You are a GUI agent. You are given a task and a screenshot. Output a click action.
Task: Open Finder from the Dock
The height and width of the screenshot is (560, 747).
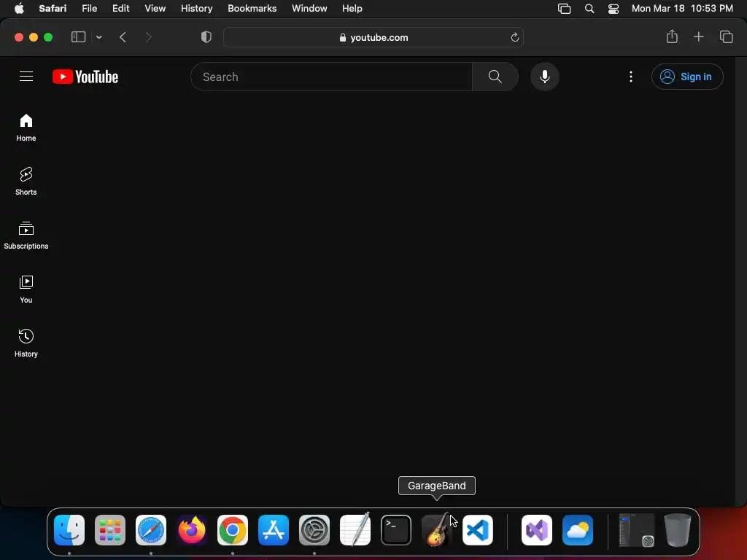[69, 530]
